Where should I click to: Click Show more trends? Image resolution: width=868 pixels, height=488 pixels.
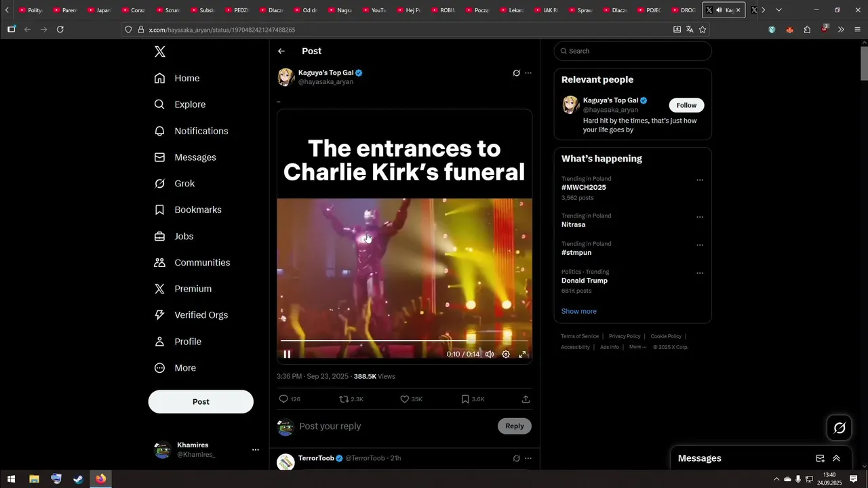(x=578, y=311)
